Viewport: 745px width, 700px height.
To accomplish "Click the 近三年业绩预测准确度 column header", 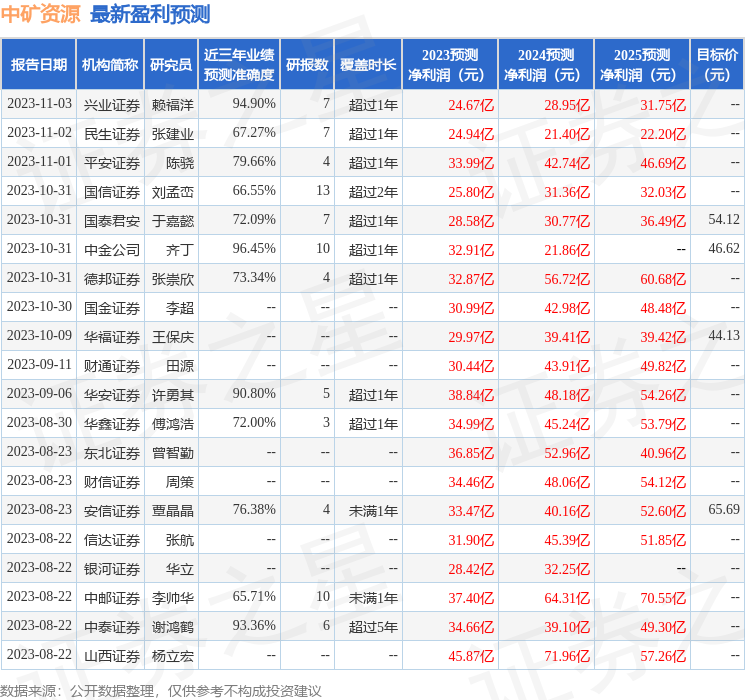I will [x=239, y=65].
